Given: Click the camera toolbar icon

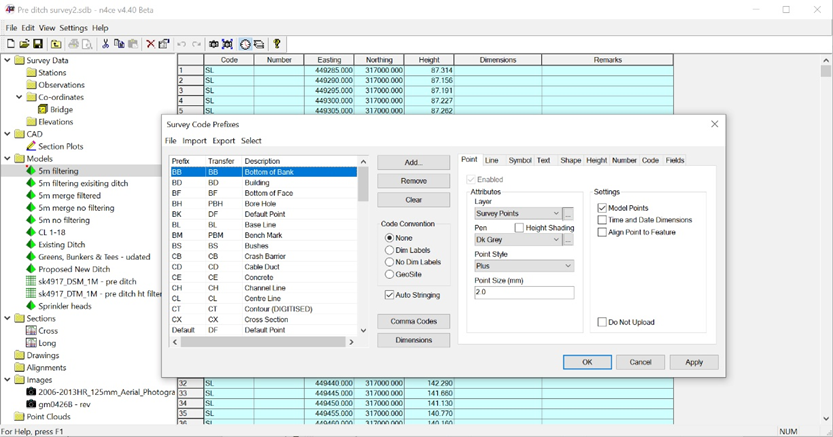Looking at the screenshot, I should [214, 44].
